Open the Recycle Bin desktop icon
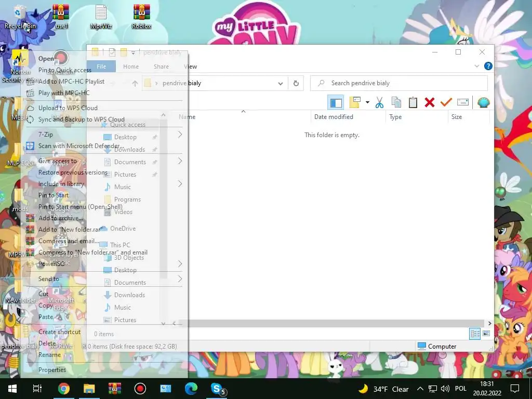 tap(20, 17)
